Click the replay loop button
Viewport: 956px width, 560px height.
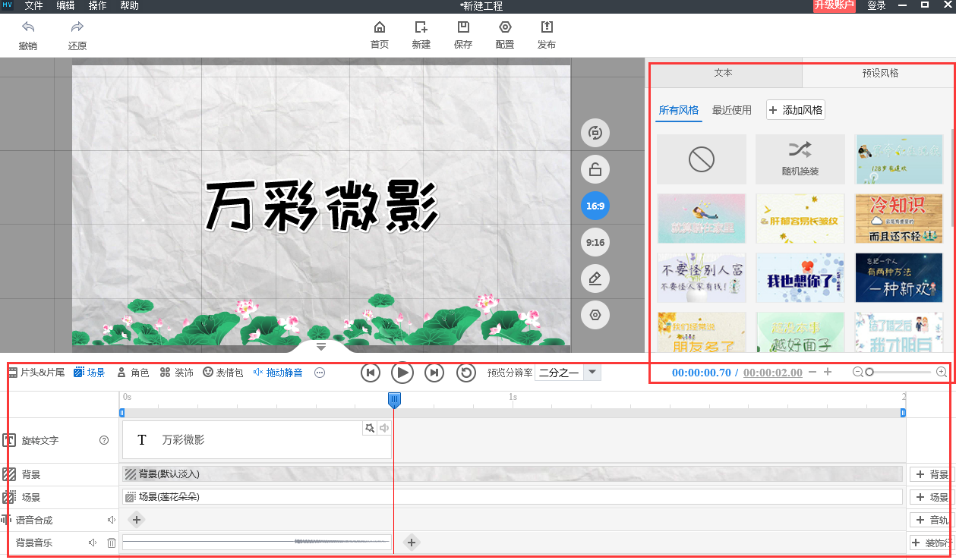(465, 373)
